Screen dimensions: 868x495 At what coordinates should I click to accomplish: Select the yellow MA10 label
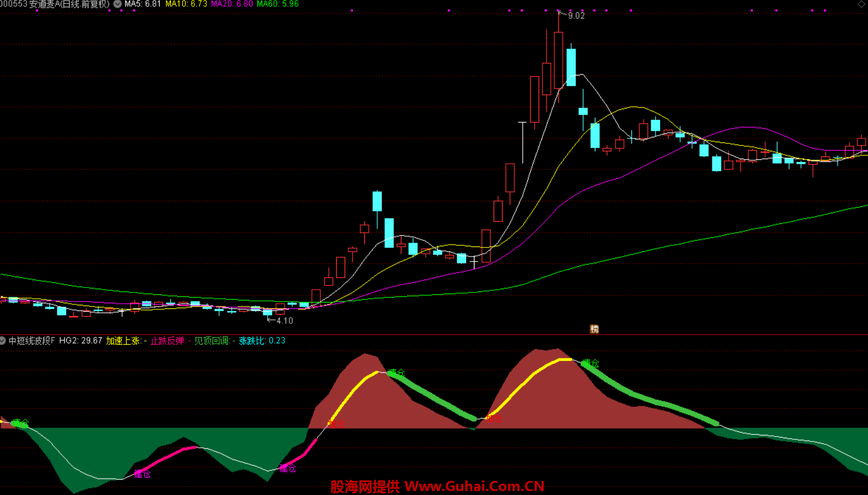[186, 4]
